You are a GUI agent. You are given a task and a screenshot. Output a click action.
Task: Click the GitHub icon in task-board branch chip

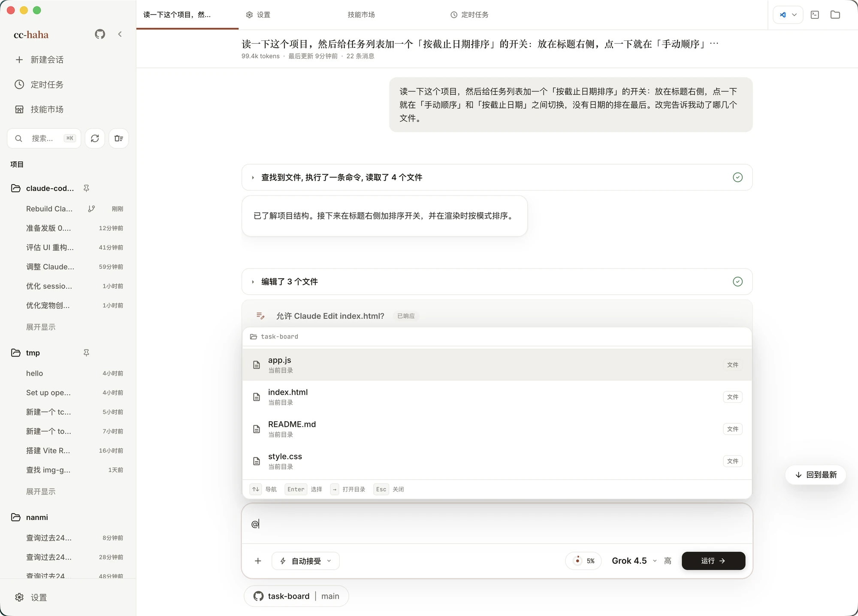click(x=258, y=596)
